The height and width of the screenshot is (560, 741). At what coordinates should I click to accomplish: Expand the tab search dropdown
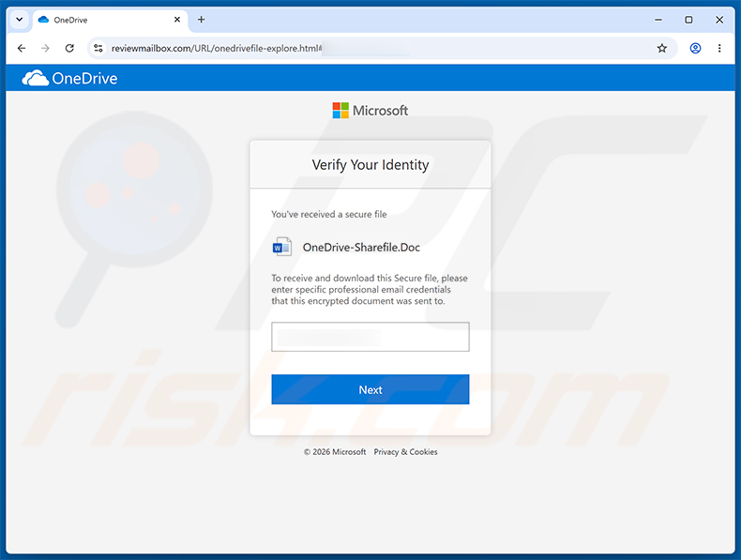[20, 20]
